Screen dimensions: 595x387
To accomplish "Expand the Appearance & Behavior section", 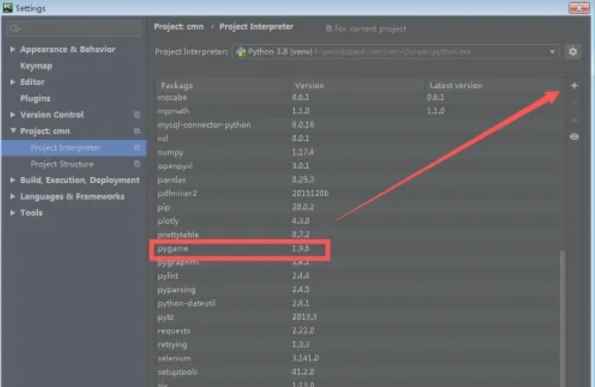I will 12,49.
